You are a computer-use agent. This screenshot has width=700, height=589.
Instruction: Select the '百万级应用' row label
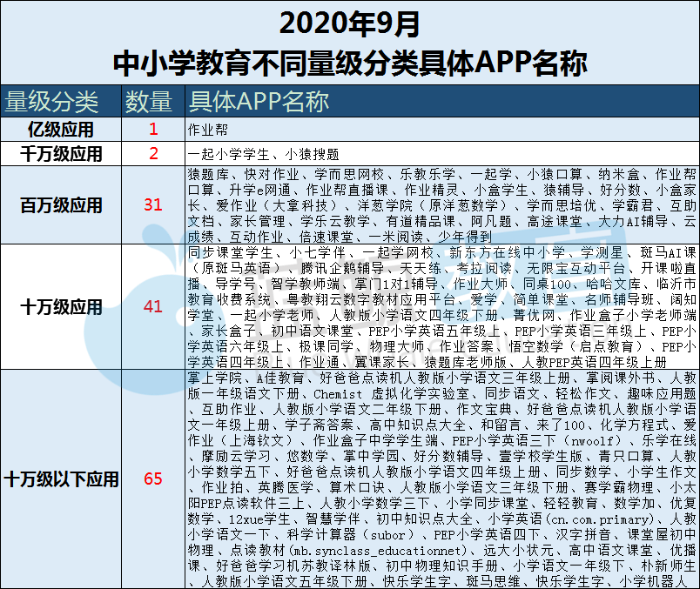coord(61,205)
